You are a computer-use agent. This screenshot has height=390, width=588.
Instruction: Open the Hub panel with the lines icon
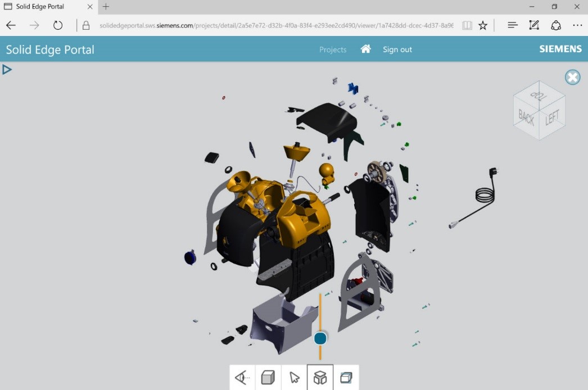pos(512,25)
